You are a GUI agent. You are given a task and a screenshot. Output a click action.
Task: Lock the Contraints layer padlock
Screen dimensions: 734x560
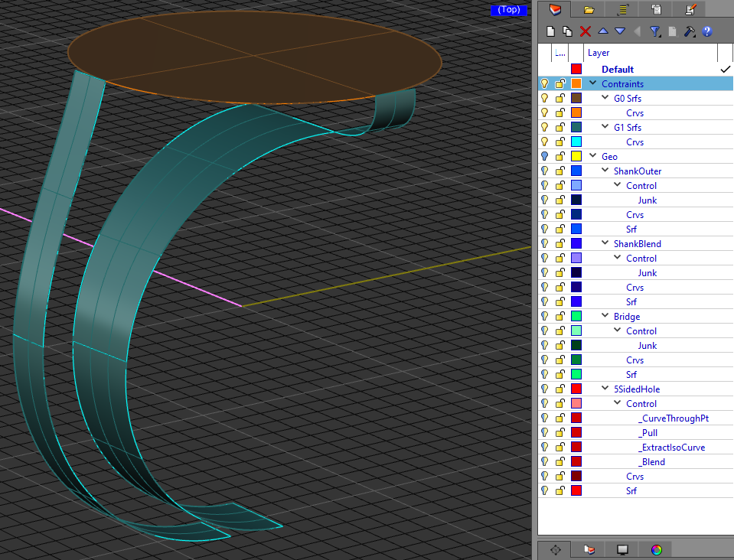pos(559,83)
